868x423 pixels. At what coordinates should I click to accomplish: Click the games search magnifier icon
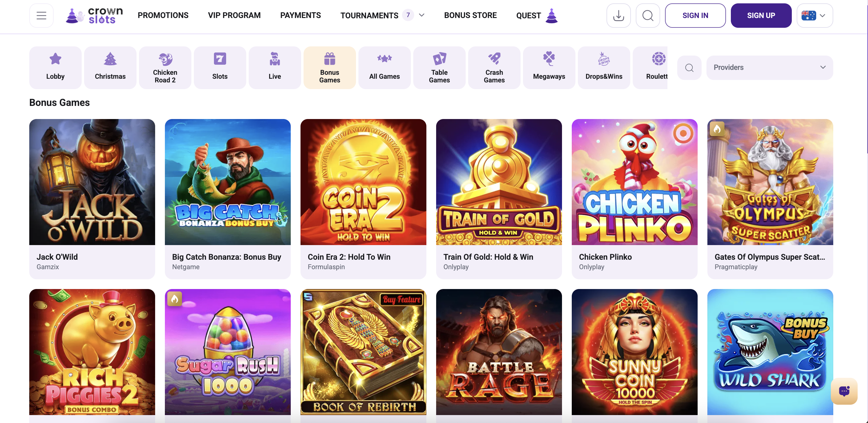pos(689,68)
